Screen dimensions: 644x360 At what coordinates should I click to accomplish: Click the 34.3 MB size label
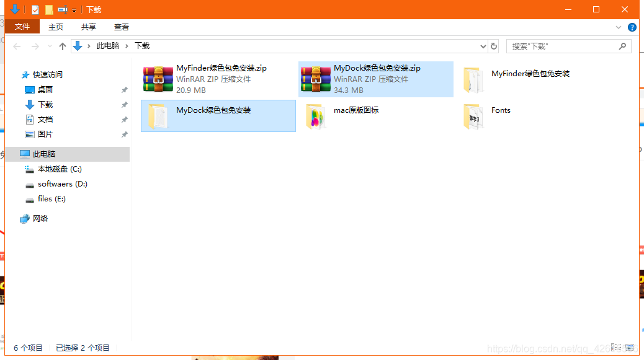coord(348,90)
